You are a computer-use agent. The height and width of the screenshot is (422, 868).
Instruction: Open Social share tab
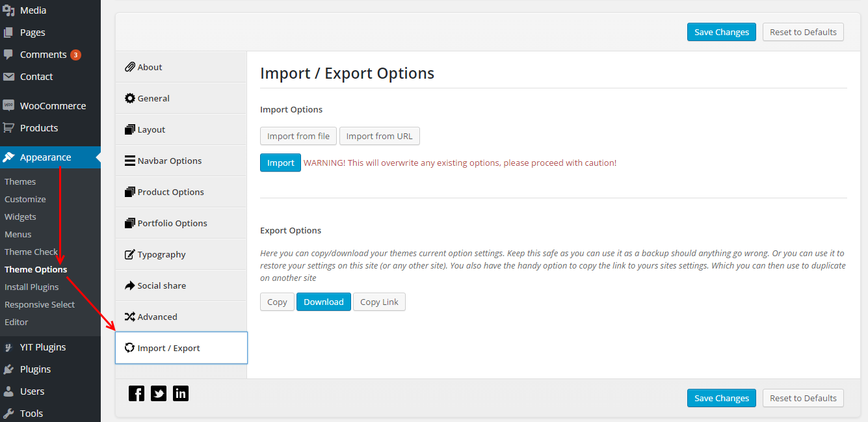coord(181,285)
